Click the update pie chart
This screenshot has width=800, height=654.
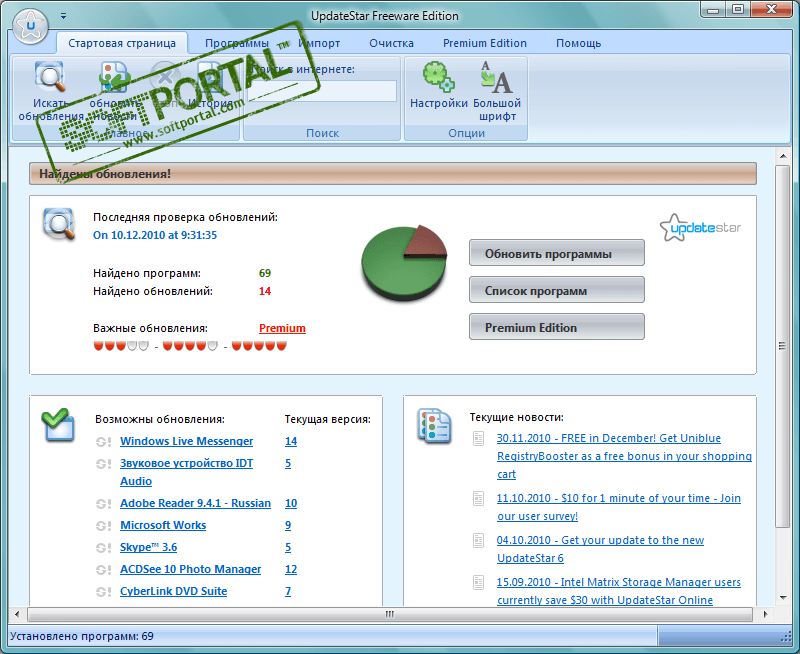click(404, 263)
